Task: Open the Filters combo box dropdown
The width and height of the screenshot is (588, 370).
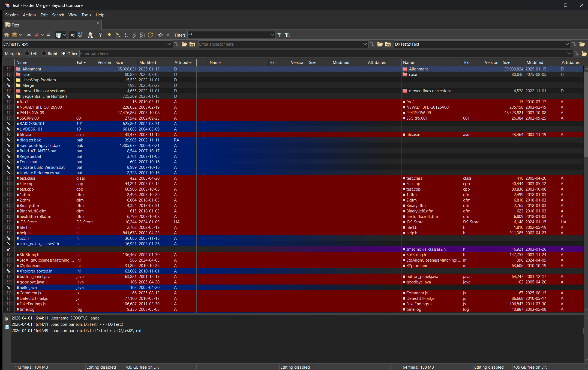Action: (x=272, y=35)
